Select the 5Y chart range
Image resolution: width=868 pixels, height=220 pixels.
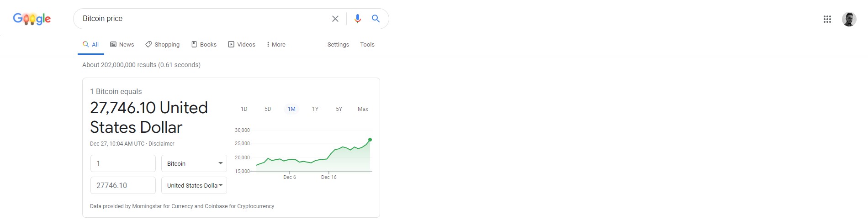[339, 109]
